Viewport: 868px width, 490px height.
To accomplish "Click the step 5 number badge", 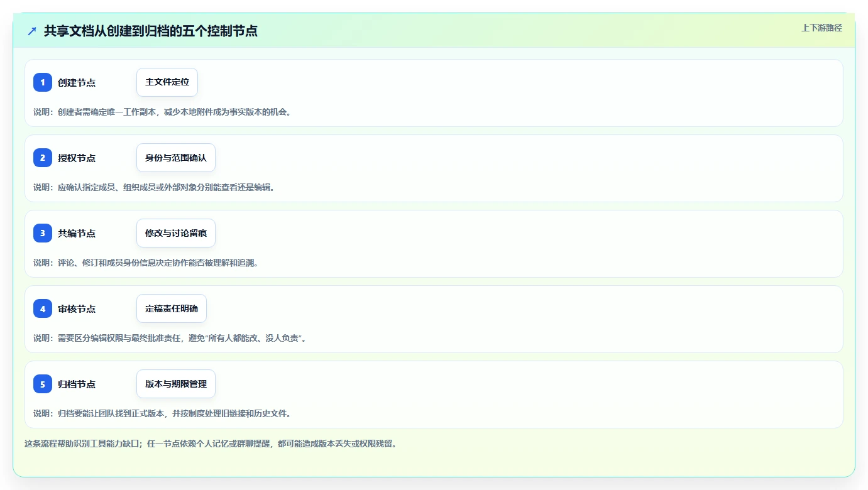I will pos(43,384).
